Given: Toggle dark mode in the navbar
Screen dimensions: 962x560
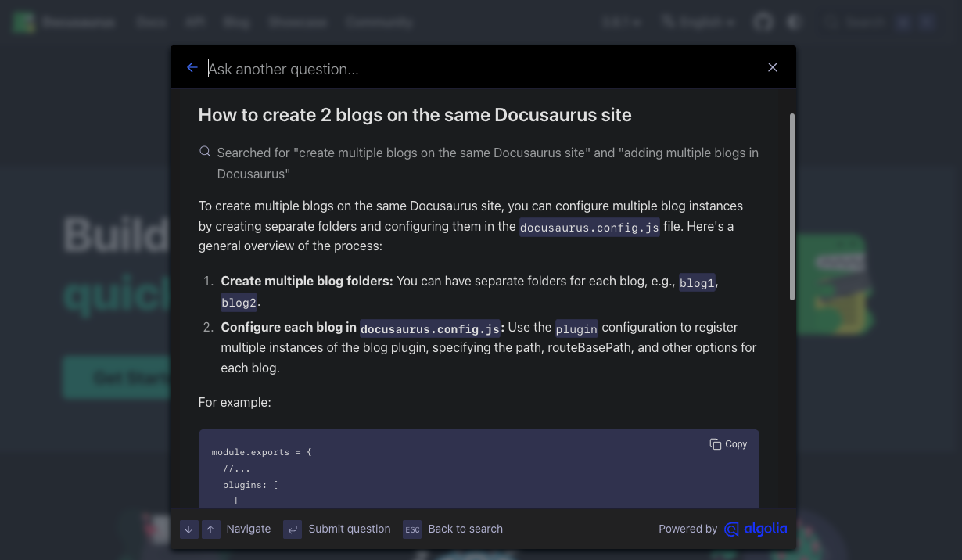Looking at the screenshot, I should tap(793, 22).
